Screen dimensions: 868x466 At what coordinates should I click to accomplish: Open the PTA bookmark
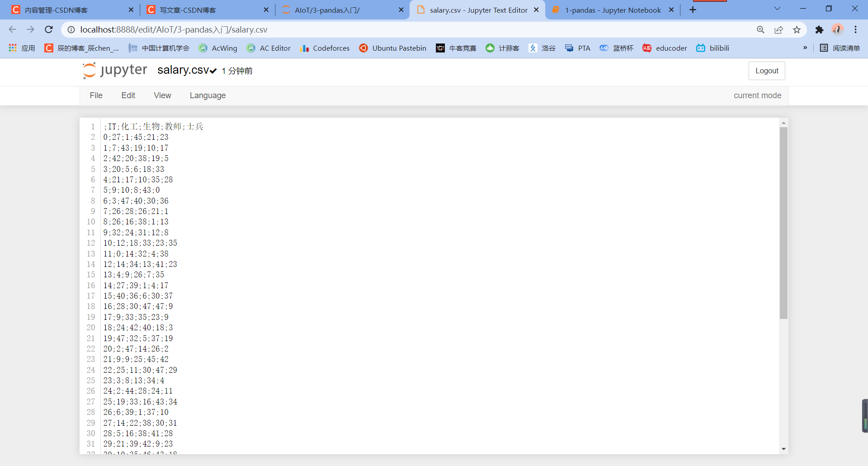[x=577, y=48]
